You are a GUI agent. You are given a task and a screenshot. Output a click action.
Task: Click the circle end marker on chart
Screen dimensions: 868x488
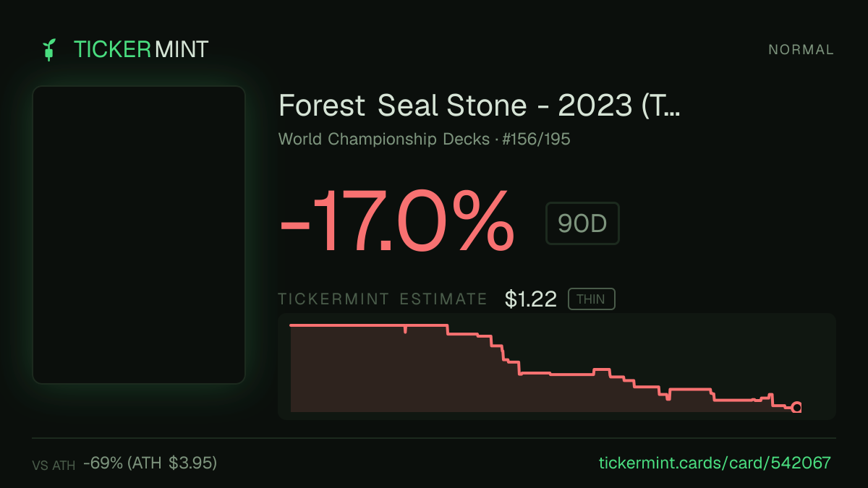pyautogui.click(x=797, y=408)
